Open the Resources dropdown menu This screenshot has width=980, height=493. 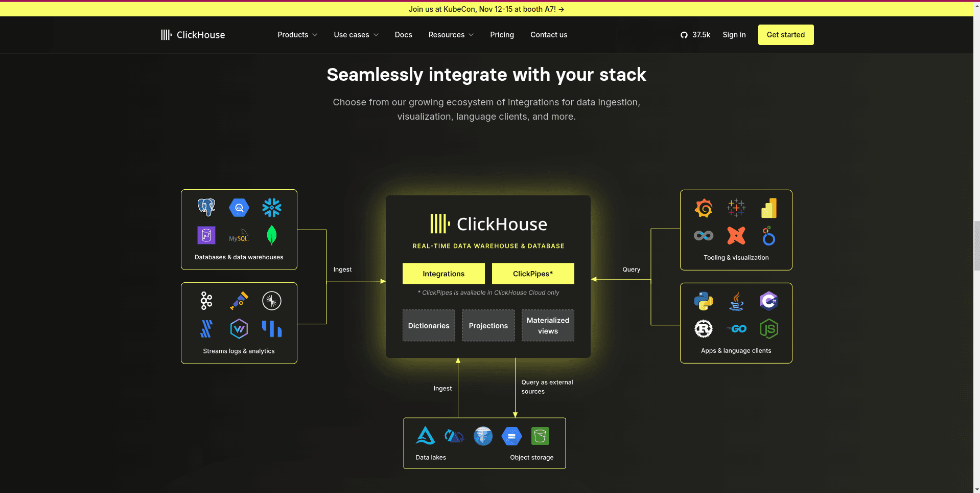point(451,35)
